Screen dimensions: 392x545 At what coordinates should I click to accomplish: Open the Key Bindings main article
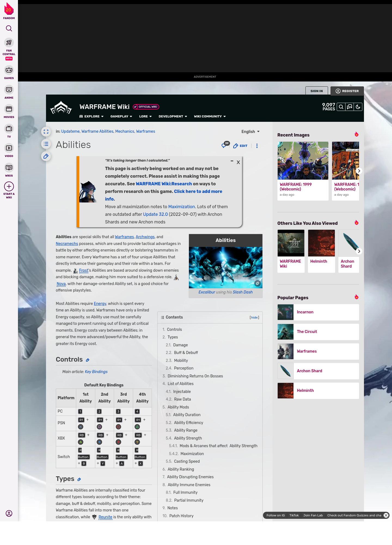coord(96,372)
